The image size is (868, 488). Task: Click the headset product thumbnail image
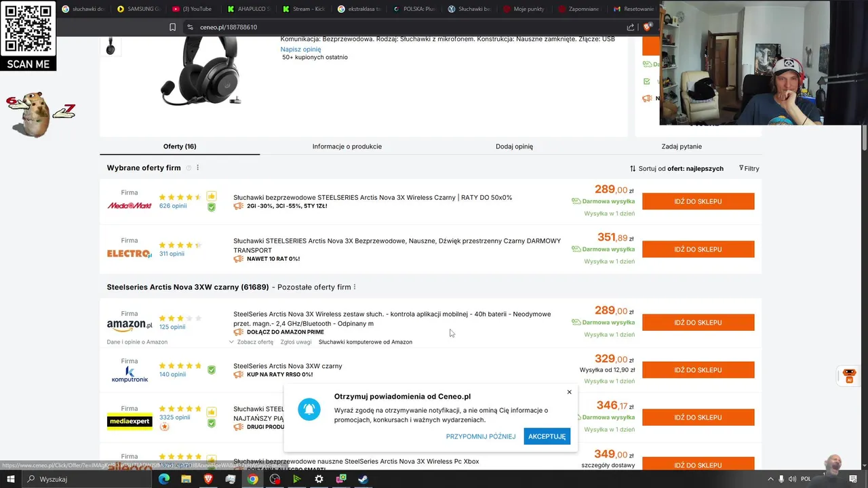[x=201, y=71]
